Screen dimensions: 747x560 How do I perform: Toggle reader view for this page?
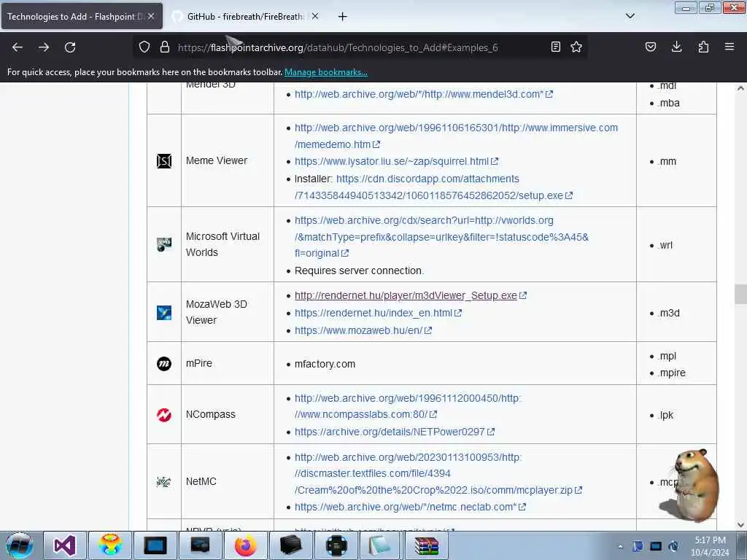point(555,47)
